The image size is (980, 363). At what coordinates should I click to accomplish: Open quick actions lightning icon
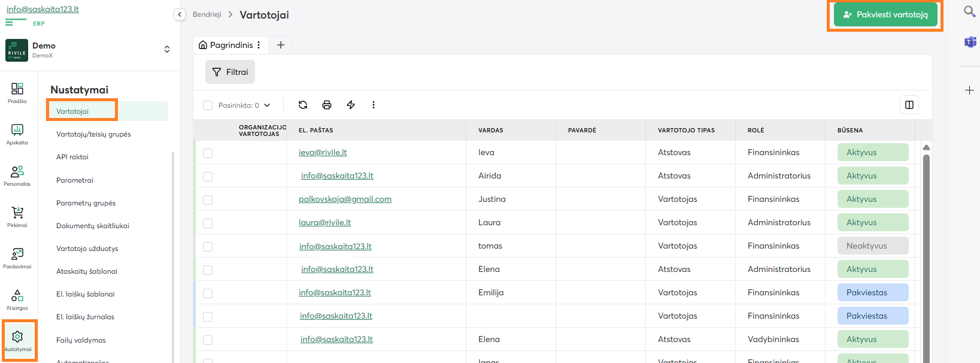pyautogui.click(x=351, y=105)
